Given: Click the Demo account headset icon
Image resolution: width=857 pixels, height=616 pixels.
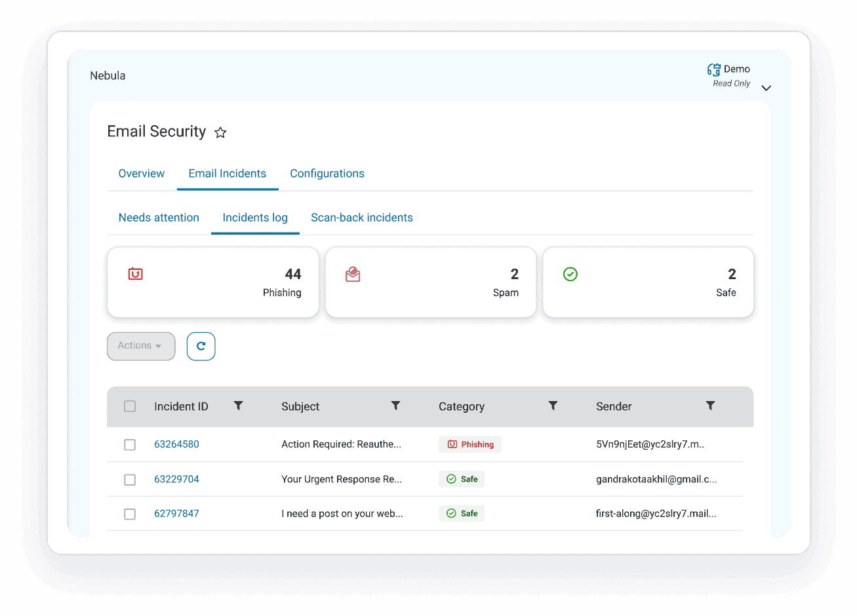Looking at the screenshot, I should click(x=713, y=69).
